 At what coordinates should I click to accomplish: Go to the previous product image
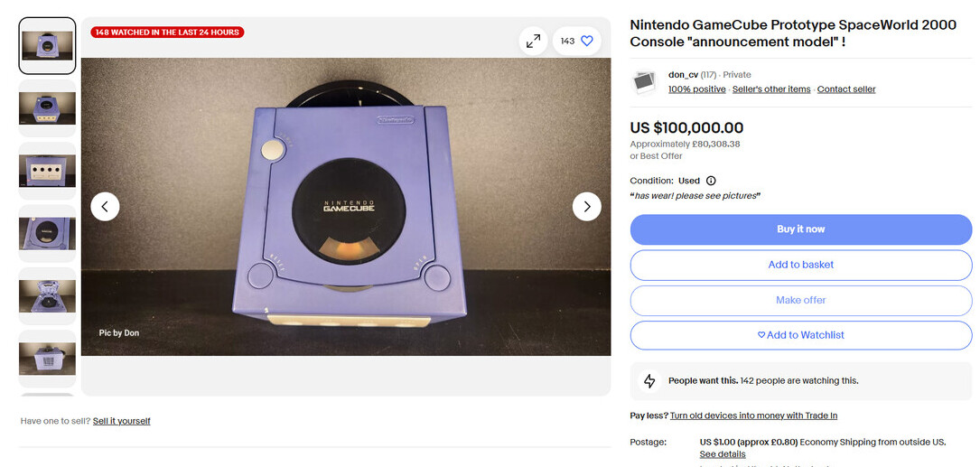pyautogui.click(x=105, y=207)
